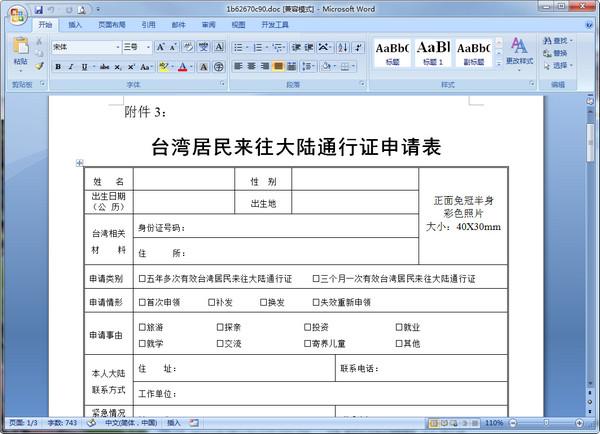Click the justify alignment icon

278,67
